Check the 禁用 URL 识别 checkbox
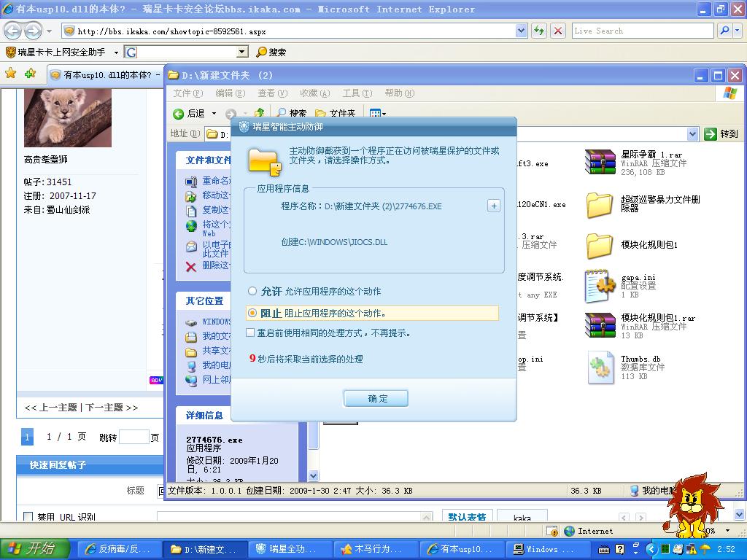 click(28, 517)
